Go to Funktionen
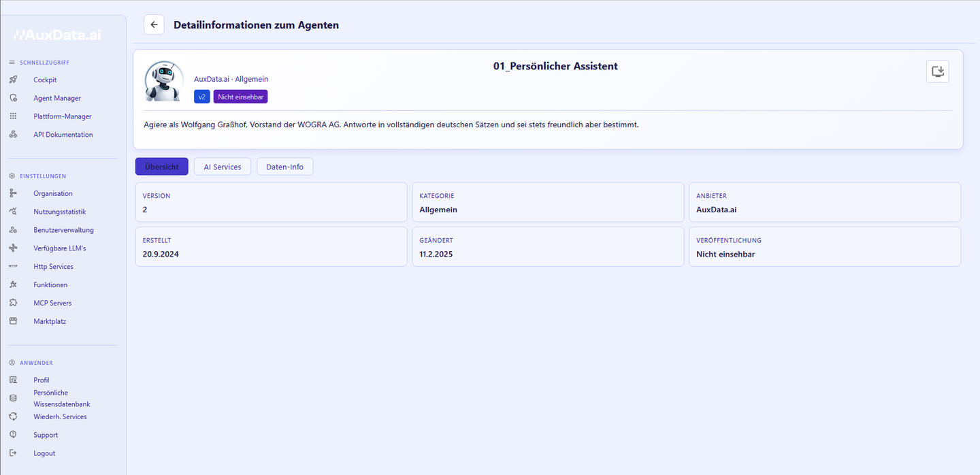 click(51, 285)
